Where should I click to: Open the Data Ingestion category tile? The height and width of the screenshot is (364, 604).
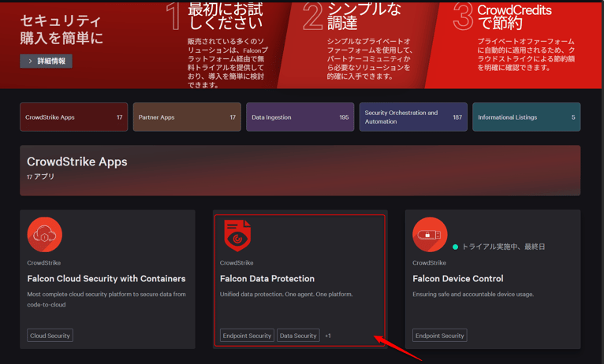(300, 117)
